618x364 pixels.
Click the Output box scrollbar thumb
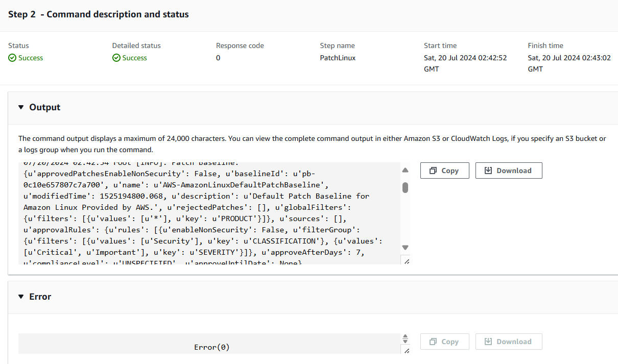406,187
